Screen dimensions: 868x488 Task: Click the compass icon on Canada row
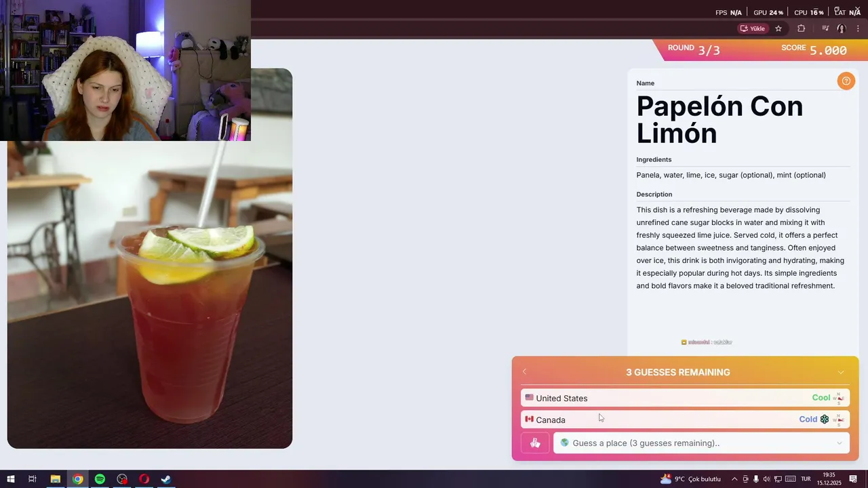tap(839, 420)
